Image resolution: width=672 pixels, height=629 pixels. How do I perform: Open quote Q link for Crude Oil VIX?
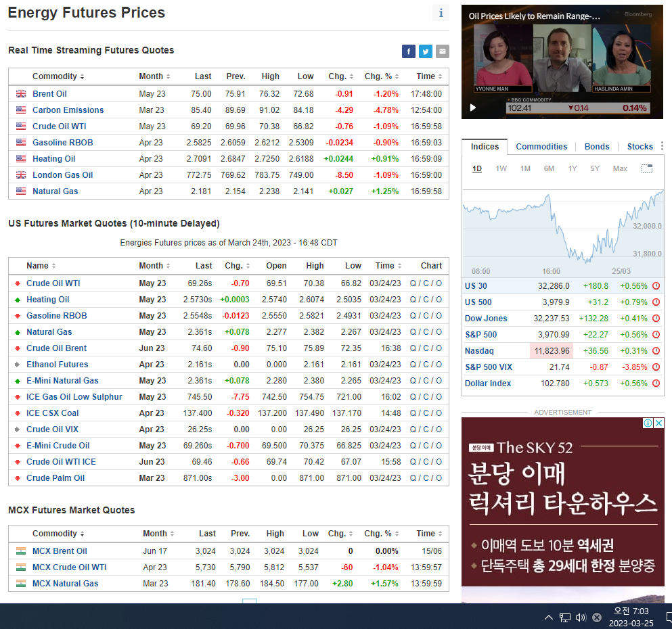(413, 429)
